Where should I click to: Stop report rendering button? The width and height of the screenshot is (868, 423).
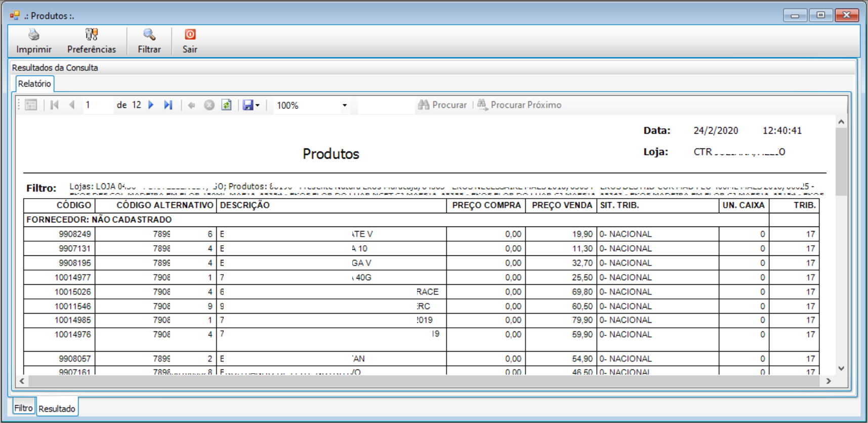(x=209, y=105)
